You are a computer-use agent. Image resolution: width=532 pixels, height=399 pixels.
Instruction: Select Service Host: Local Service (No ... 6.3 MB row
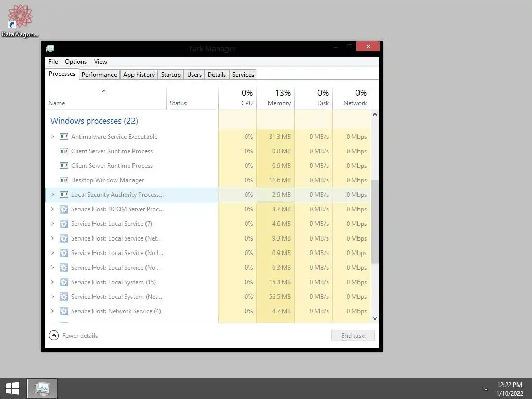[x=208, y=268]
